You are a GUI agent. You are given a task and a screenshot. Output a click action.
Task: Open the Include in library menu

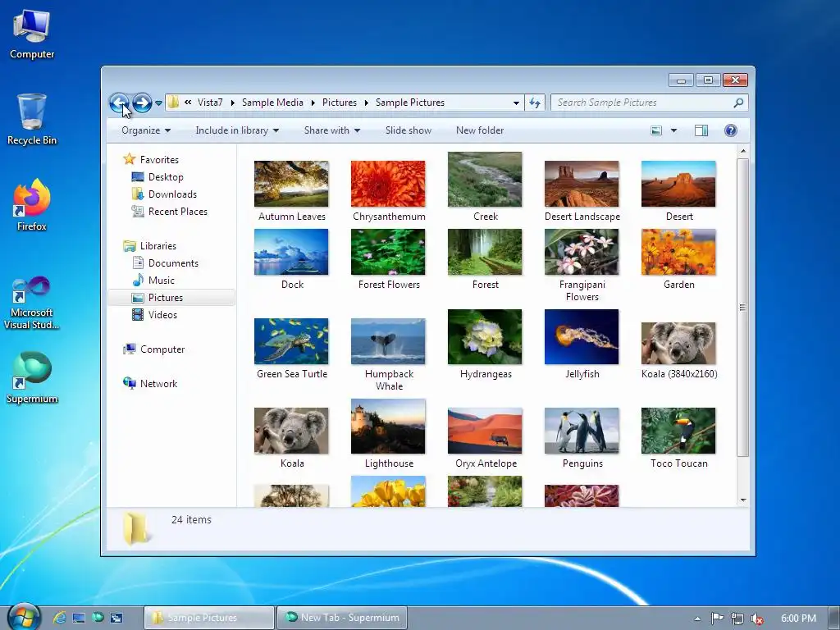click(x=237, y=130)
